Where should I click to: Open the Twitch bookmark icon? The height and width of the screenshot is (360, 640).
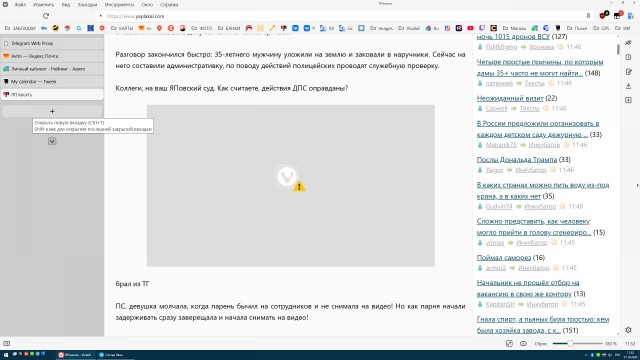tap(482, 28)
